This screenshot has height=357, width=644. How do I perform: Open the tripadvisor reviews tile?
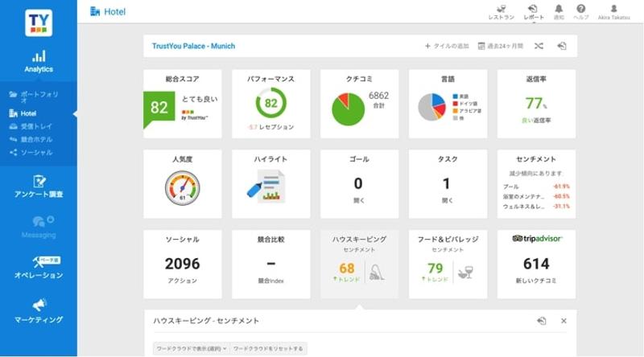pos(536,263)
